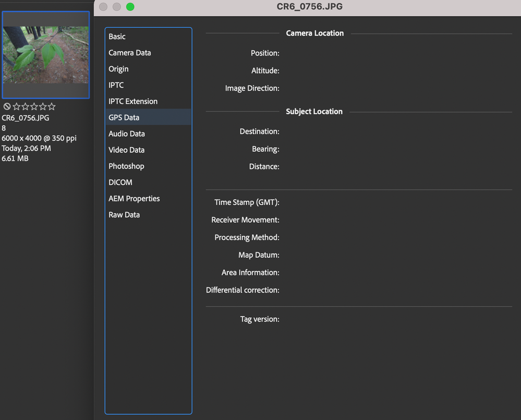The height and width of the screenshot is (420, 521).
Task: Set rating to five stars
Action: tap(52, 106)
